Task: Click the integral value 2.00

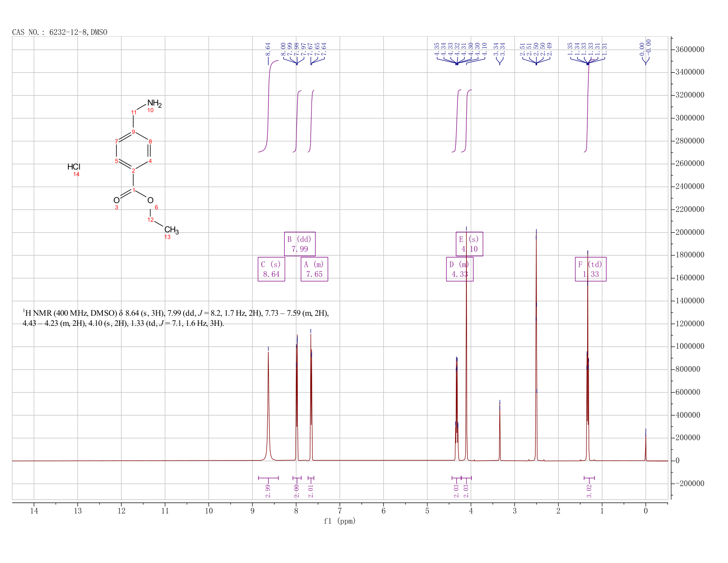Action: 297,491
